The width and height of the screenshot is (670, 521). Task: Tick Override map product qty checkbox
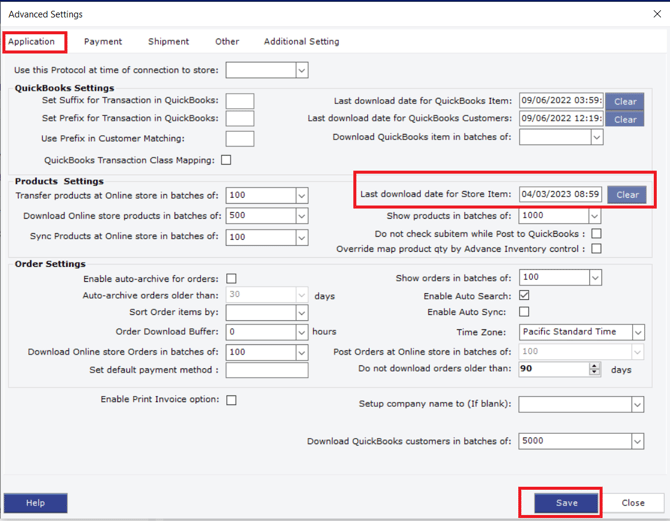[596, 249]
